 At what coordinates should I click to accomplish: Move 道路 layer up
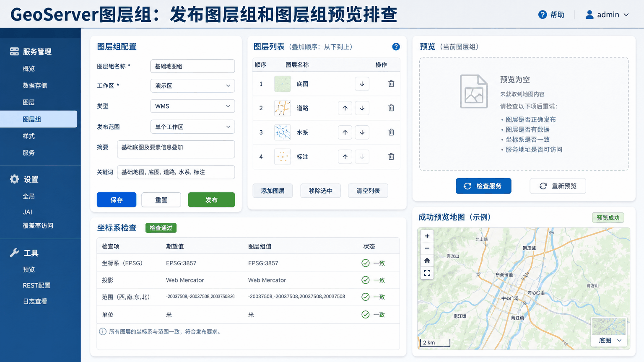pos(345,108)
